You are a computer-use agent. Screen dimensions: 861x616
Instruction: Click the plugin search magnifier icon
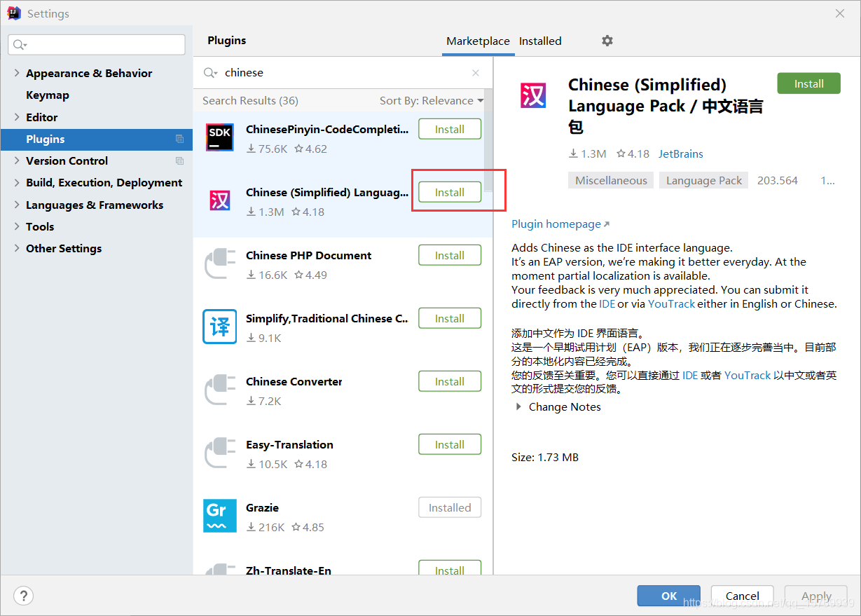tap(210, 73)
